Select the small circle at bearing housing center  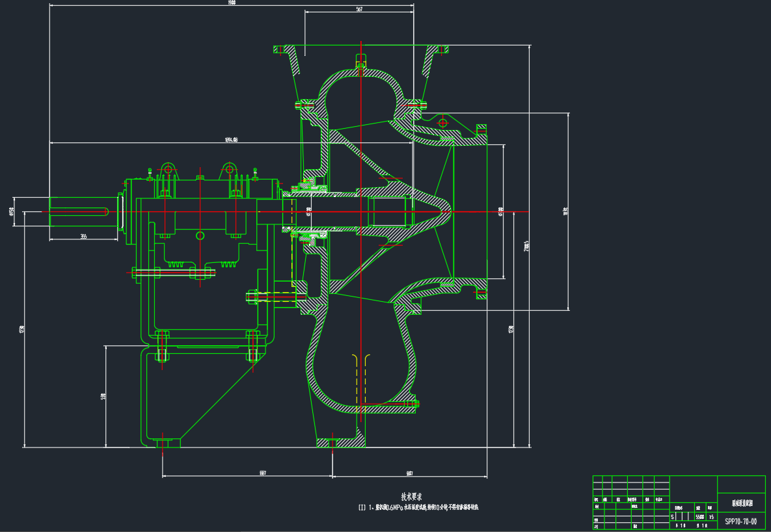point(200,235)
